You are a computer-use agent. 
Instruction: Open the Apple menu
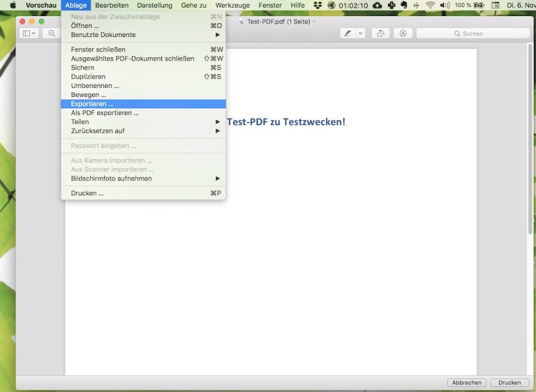tap(13, 5)
